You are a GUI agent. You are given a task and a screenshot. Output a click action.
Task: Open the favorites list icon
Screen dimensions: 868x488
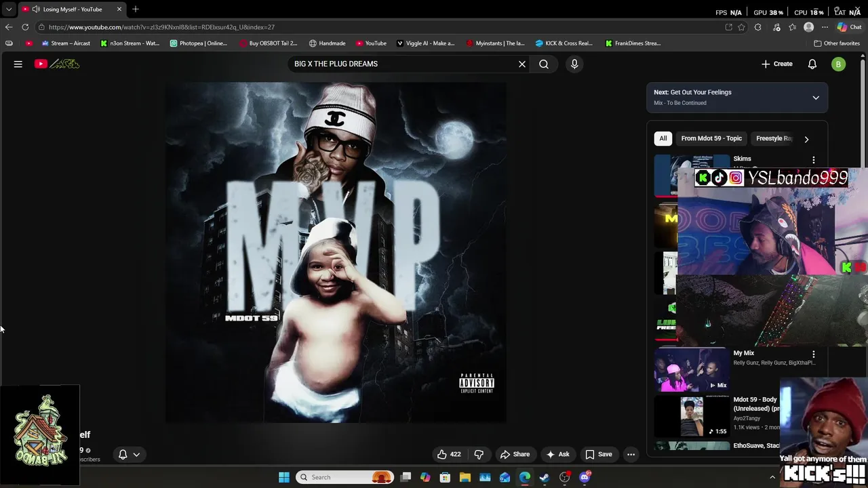click(x=793, y=27)
